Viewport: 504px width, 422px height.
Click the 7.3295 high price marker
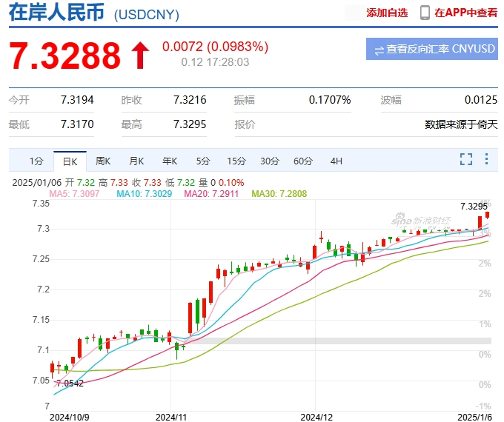(474, 206)
